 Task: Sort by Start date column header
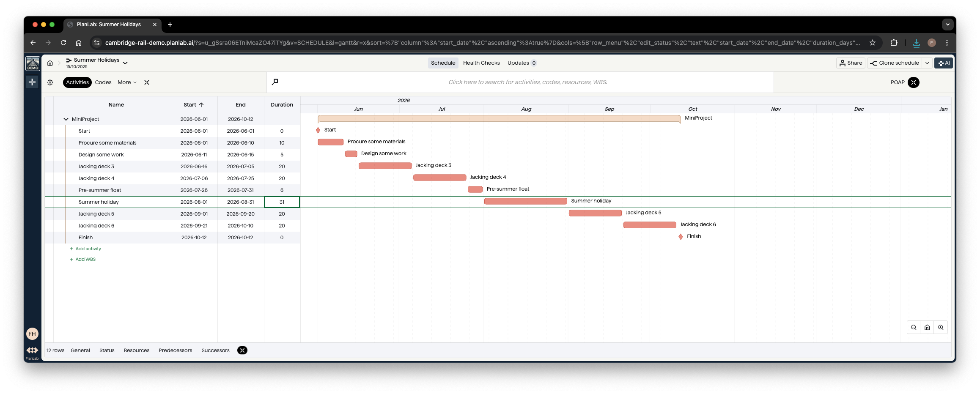click(192, 104)
